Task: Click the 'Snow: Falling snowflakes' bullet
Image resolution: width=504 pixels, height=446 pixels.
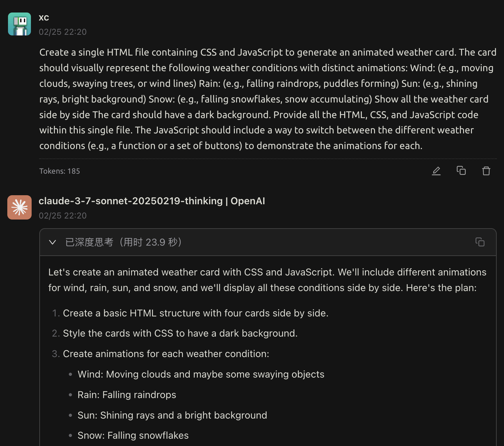Action: [133, 436]
